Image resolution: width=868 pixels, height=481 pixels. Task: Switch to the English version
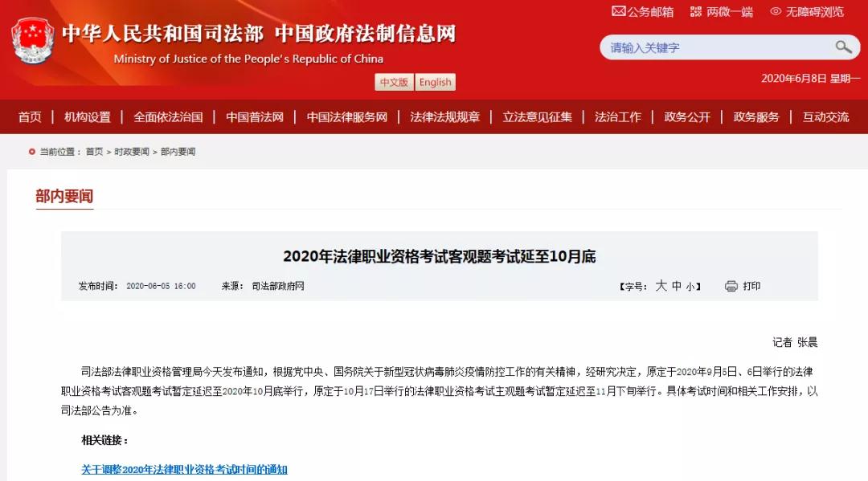(x=435, y=82)
